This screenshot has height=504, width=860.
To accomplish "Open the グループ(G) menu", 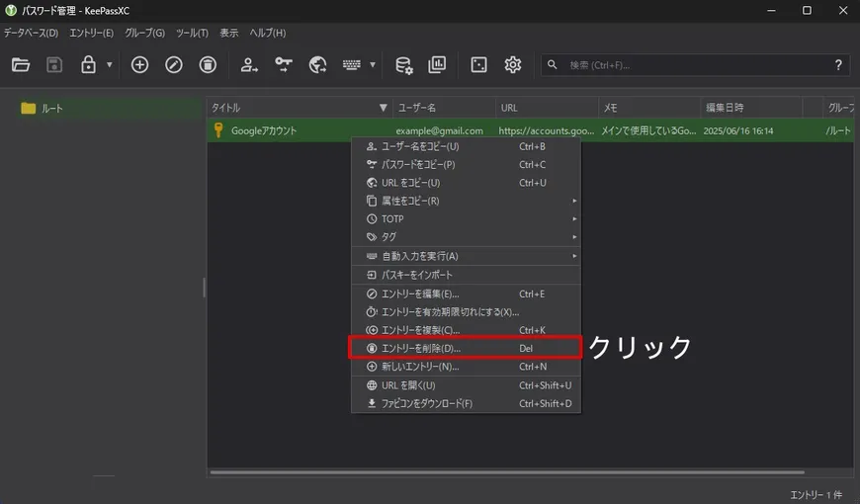I will coord(144,33).
